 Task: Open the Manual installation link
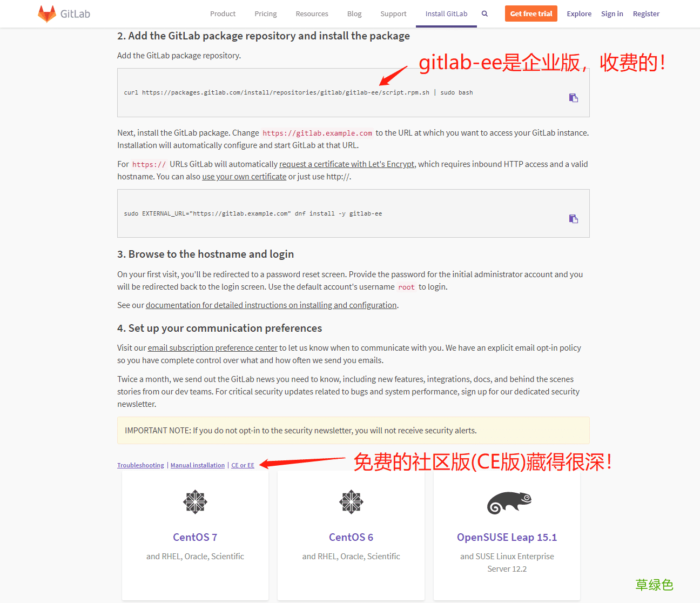coord(198,465)
